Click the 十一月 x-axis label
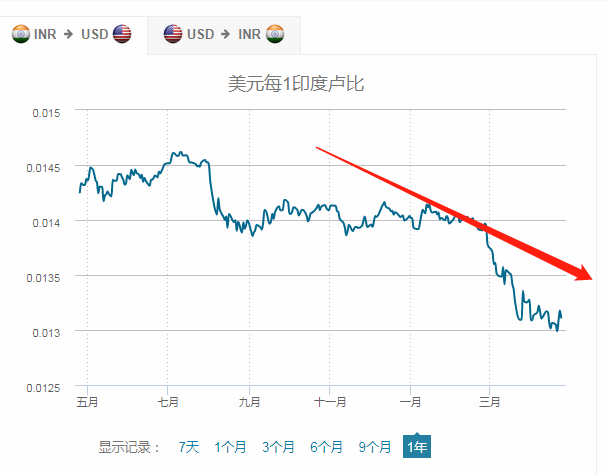 pos(329,402)
